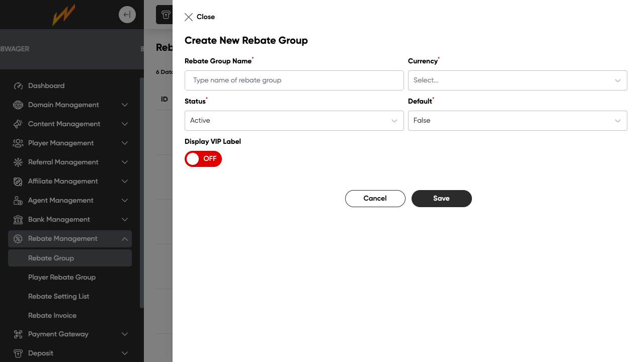Viewport: 644px width, 362px height.
Task: Click the Close text link
Action: 206,17
